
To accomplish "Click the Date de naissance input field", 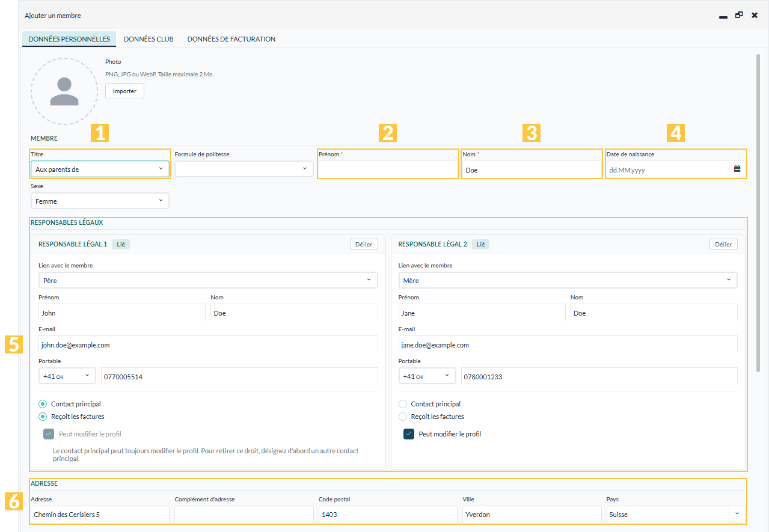I will tap(667, 170).
